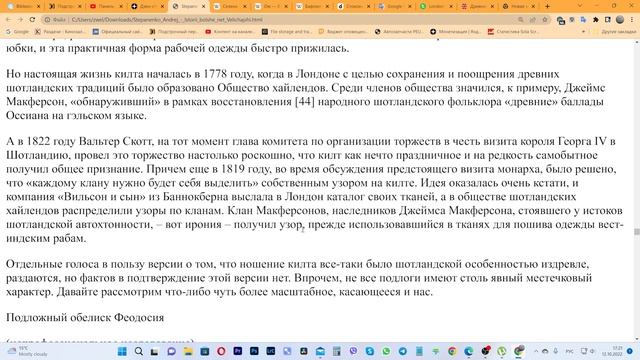This screenshot has width=640, height=360.
Task: Close the active Stepanenko tab
Action: (x=203, y=6)
